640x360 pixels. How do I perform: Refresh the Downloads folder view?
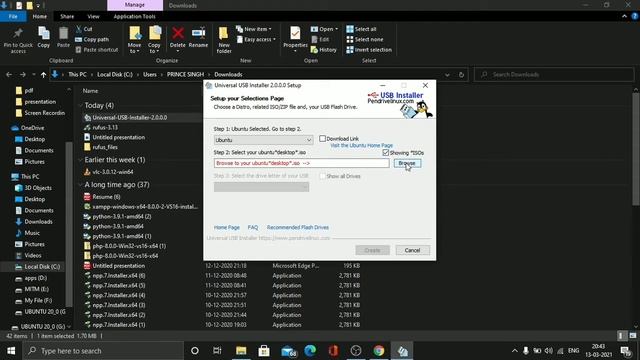(x=461, y=75)
